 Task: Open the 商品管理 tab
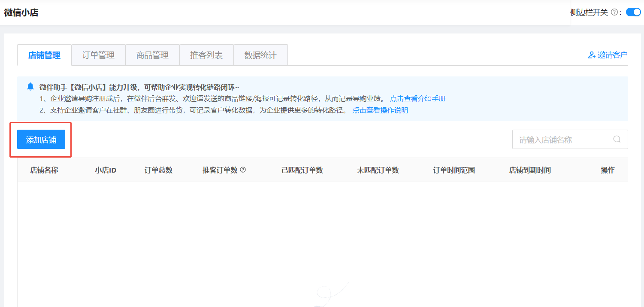pos(152,55)
